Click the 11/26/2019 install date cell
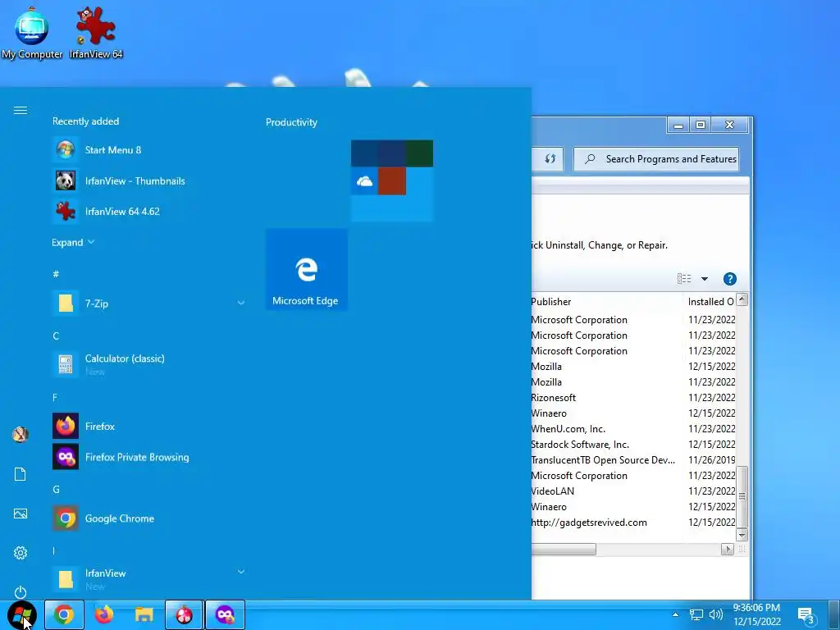The width and height of the screenshot is (840, 630). coord(711,460)
